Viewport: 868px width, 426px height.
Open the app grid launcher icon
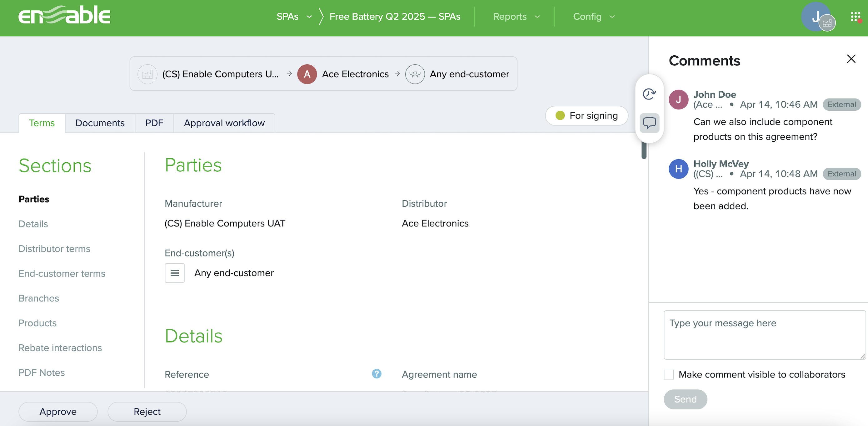click(856, 17)
